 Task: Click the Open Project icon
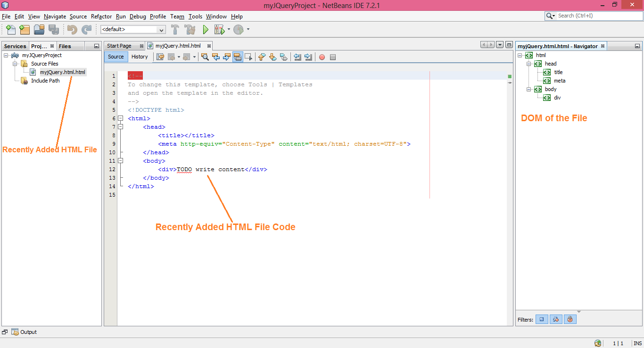(x=39, y=30)
